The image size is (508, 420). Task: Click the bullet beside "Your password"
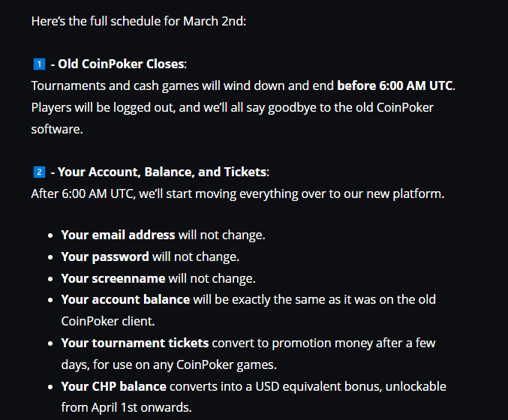[52, 257]
